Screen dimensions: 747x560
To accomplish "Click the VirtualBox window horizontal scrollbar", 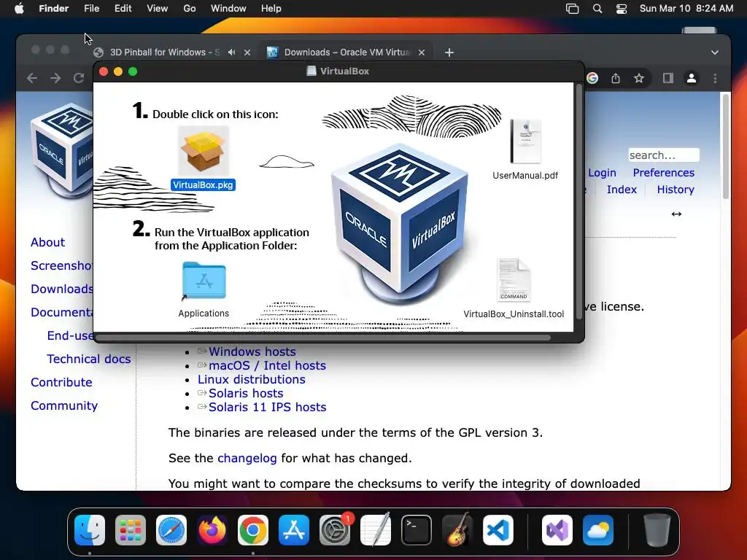I will point(323,338).
